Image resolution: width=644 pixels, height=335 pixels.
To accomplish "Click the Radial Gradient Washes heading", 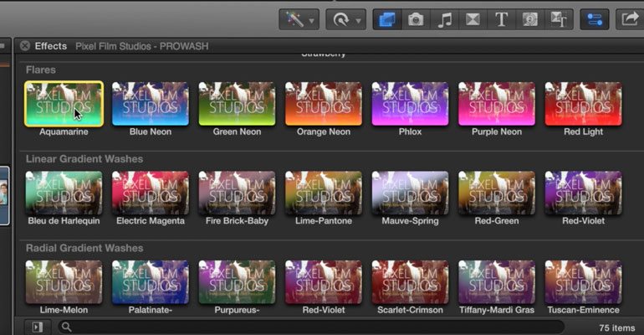I will pyautogui.click(x=84, y=248).
